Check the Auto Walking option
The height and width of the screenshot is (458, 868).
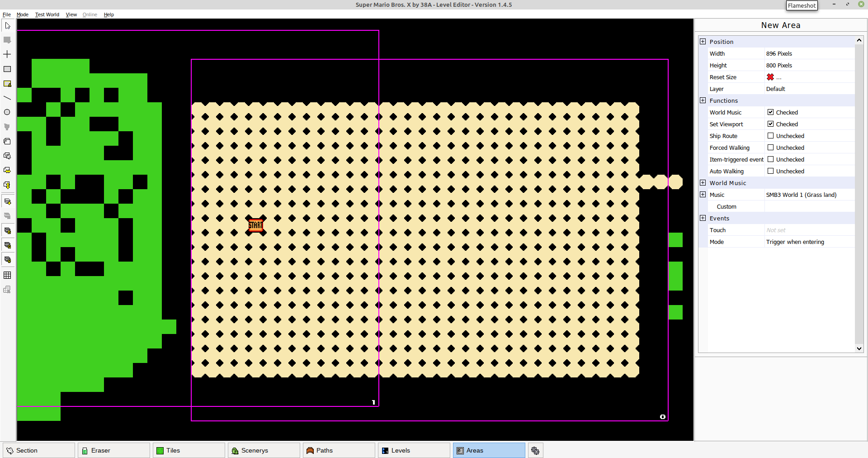(771, 171)
